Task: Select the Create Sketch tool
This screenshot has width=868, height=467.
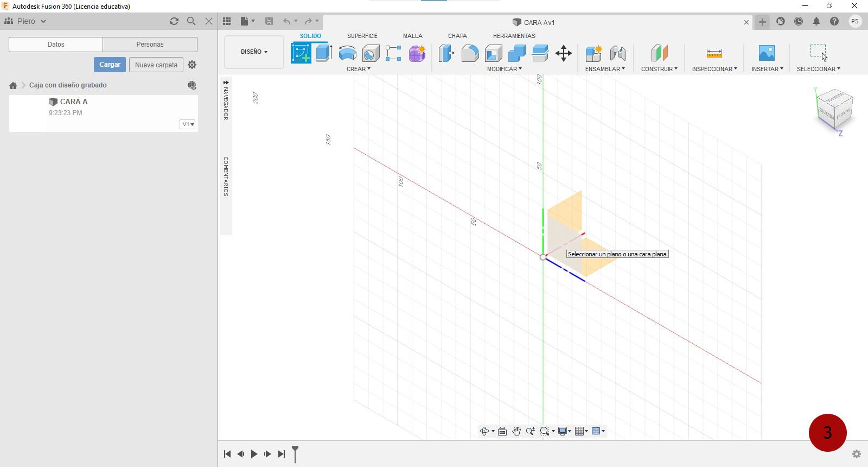Action: coord(301,53)
